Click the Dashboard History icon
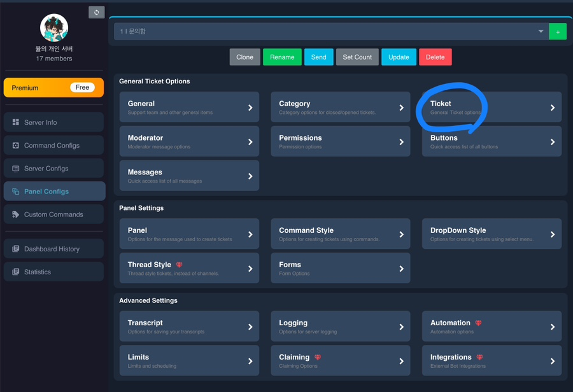Image resolution: width=573 pixels, height=392 pixels. coord(16,249)
